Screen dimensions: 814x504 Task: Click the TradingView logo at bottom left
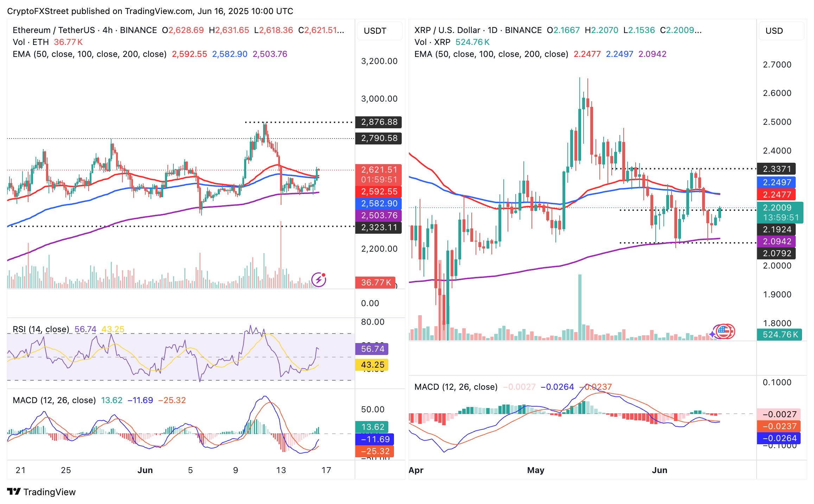[x=42, y=492]
